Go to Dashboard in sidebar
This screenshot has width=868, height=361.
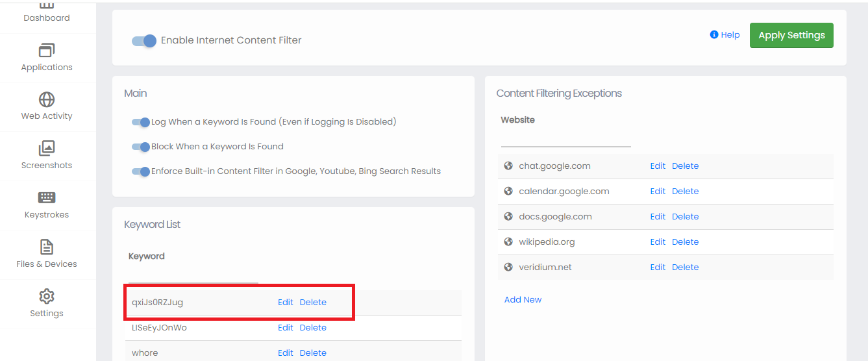[47, 18]
